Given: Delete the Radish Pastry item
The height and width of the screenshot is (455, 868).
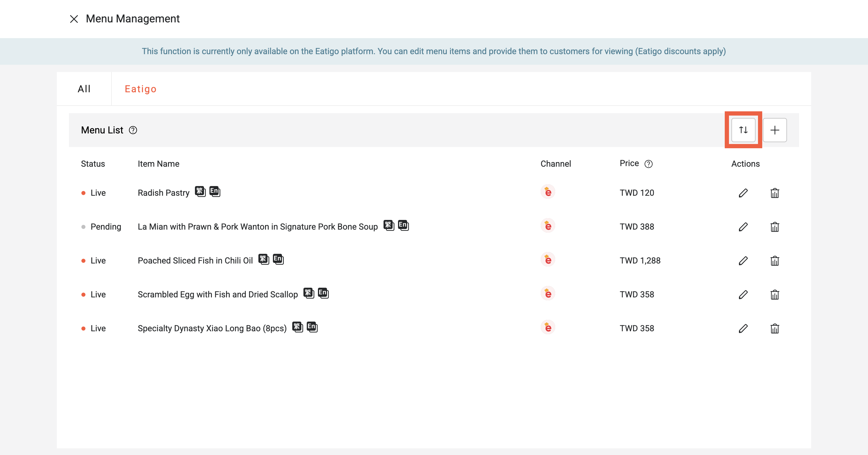Looking at the screenshot, I should 775,193.
